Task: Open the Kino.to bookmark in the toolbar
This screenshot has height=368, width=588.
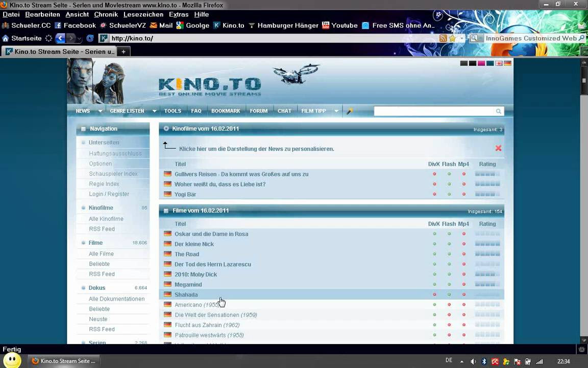Action: coord(229,26)
